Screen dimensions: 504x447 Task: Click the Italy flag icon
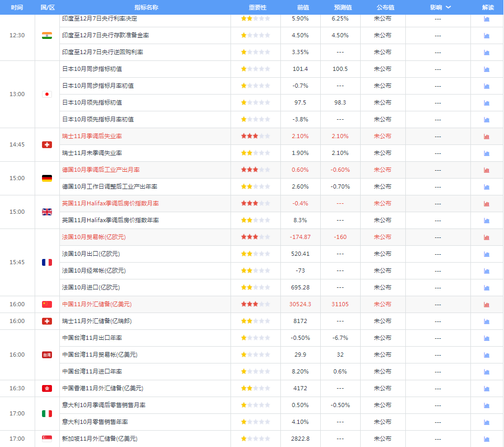pyautogui.click(x=47, y=413)
